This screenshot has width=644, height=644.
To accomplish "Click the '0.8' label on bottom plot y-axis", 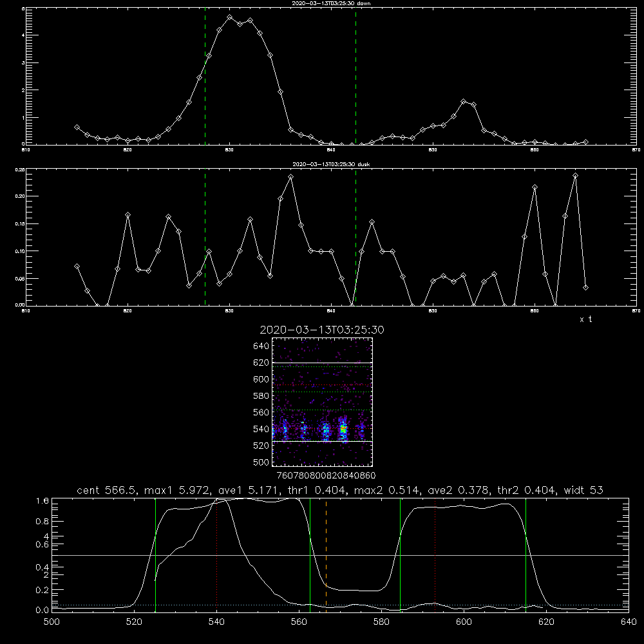I will point(43,522).
